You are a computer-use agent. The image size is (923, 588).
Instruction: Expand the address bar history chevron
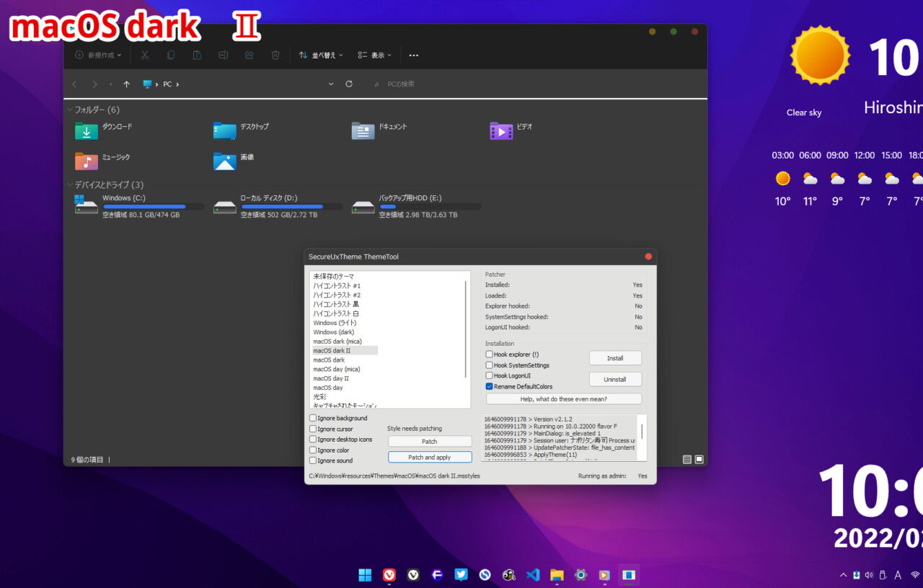(331, 84)
